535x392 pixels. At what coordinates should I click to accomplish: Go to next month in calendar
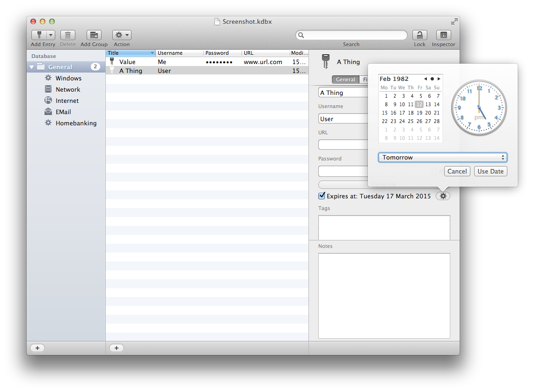point(439,79)
